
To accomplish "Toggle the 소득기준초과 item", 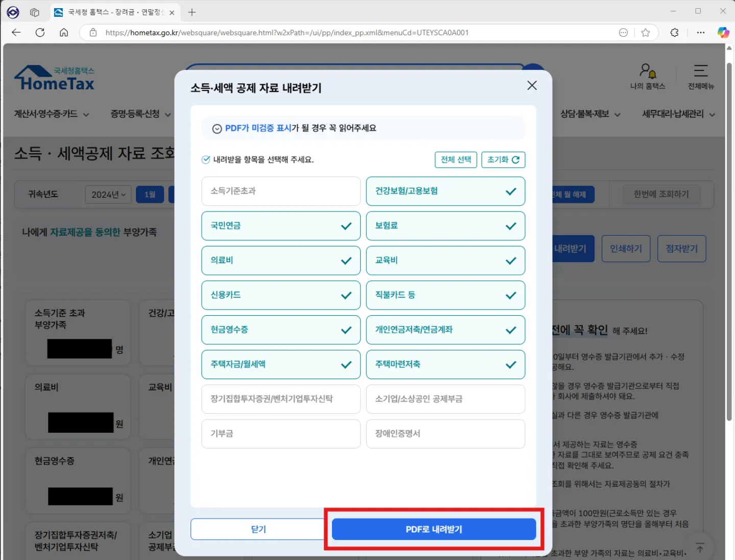I will tap(281, 191).
